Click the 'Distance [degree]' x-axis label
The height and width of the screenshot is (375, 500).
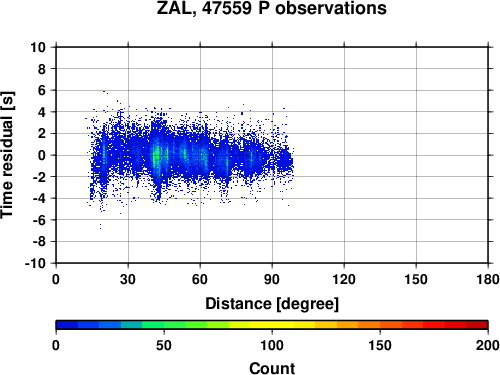pyautogui.click(x=272, y=304)
